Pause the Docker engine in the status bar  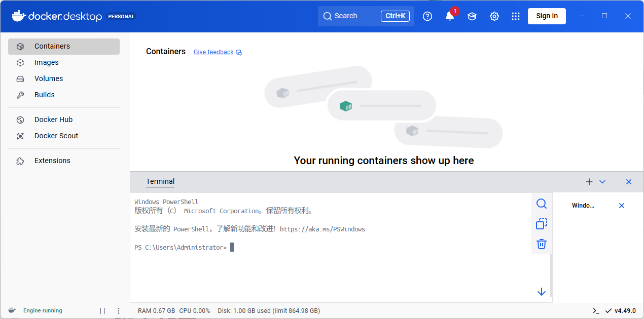102,311
